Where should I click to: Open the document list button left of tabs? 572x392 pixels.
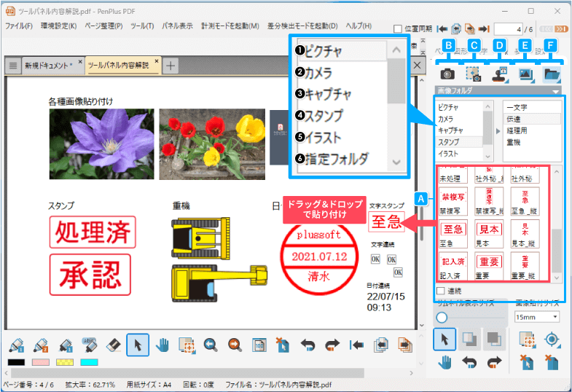pyautogui.click(x=12, y=66)
